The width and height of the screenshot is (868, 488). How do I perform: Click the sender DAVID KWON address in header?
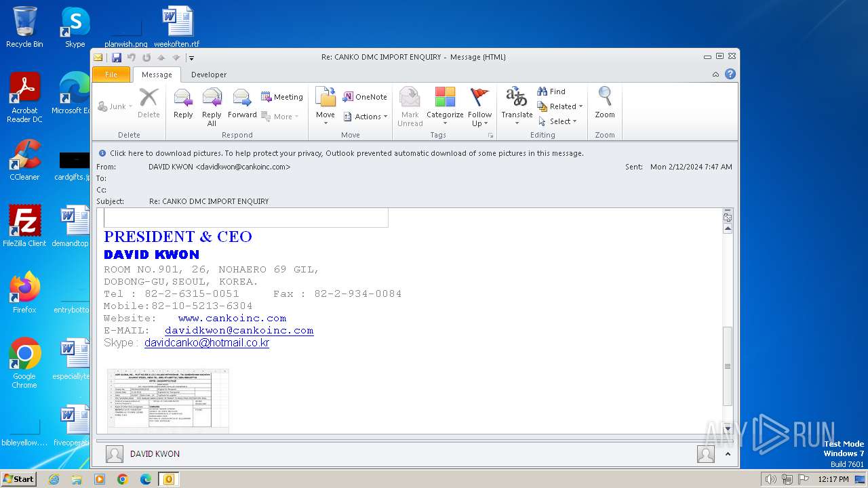click(220, 167)
